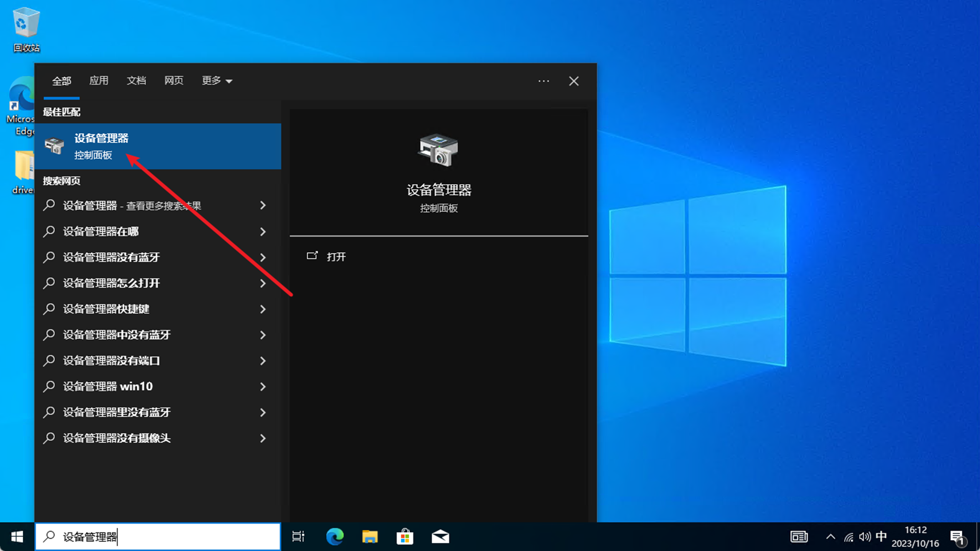The width and height of the screenshot is (980, 551).
Task: Select the 网页 tab
Action: 174,80
